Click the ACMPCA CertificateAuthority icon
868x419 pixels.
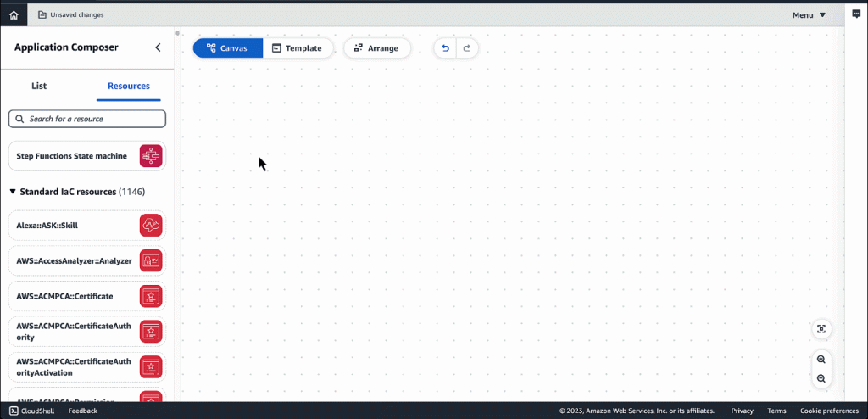[151, 332]
